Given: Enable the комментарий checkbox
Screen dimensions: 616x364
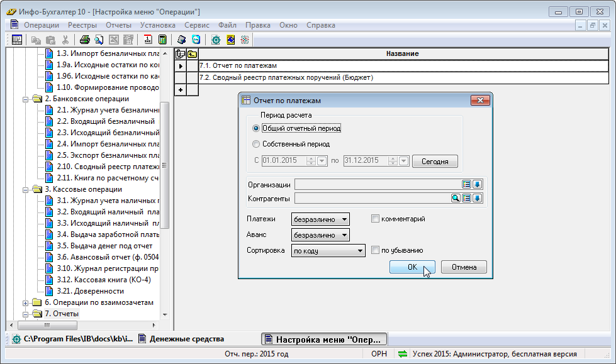Looking at the screenshot, I should point(376,219).
